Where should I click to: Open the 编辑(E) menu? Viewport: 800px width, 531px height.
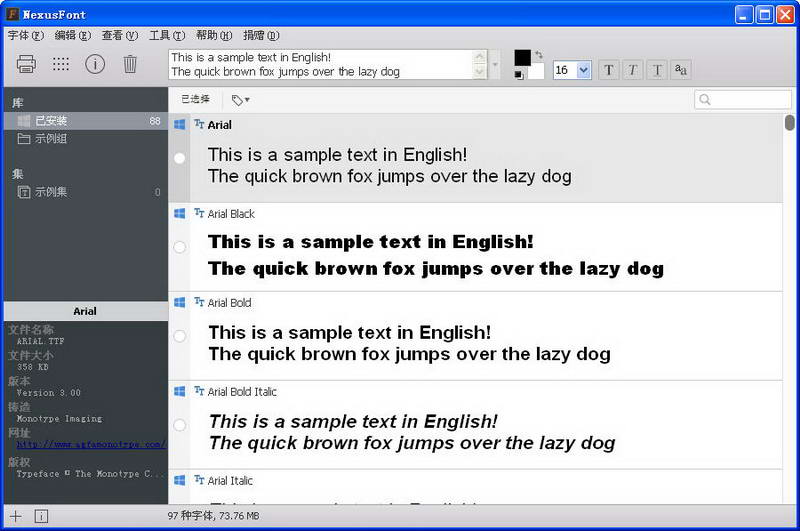point(72,35)
